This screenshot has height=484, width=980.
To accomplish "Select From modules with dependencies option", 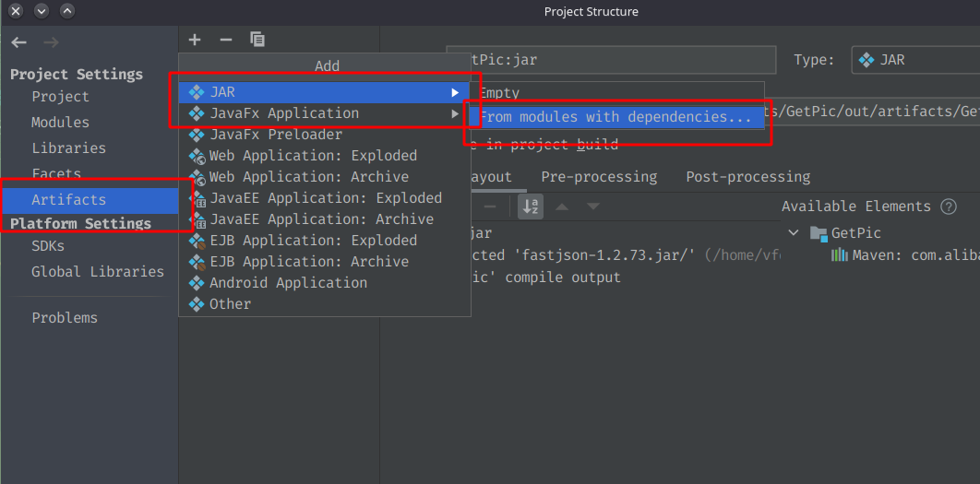I will pyautogui.click(x=615, y=117).
